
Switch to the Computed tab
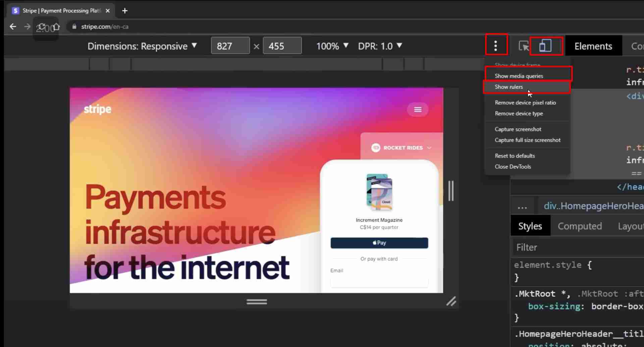580,226
